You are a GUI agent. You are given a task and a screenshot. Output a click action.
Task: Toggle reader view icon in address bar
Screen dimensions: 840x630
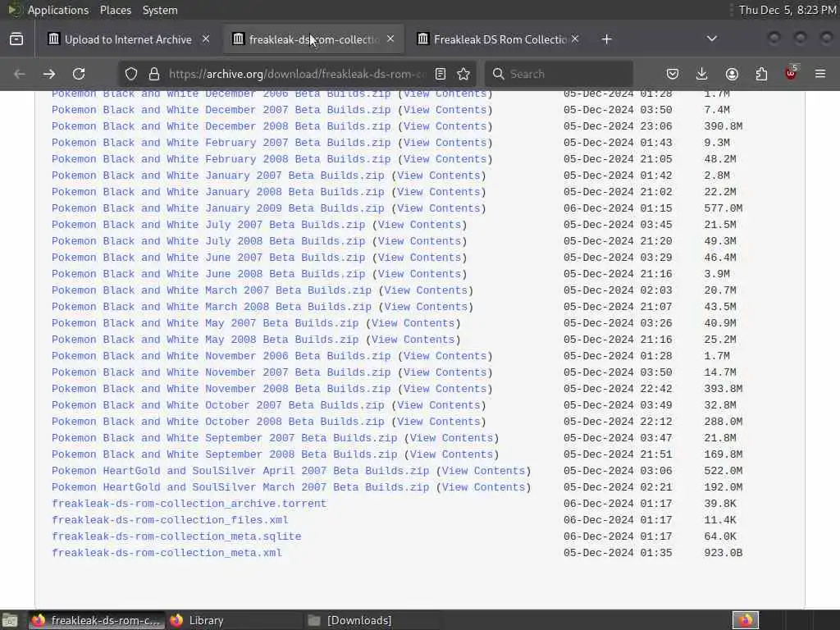441,74
